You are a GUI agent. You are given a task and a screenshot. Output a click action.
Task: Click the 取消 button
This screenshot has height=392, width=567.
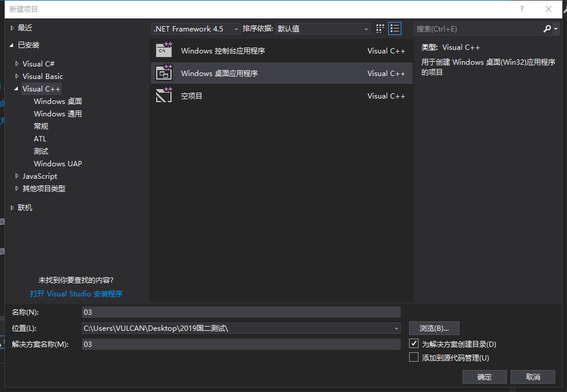(533, 377)
